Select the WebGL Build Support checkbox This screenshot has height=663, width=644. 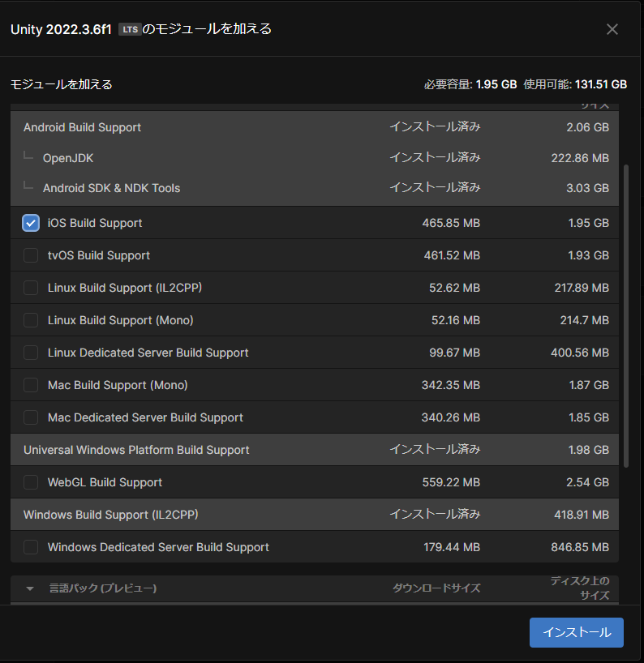[31, 482]
